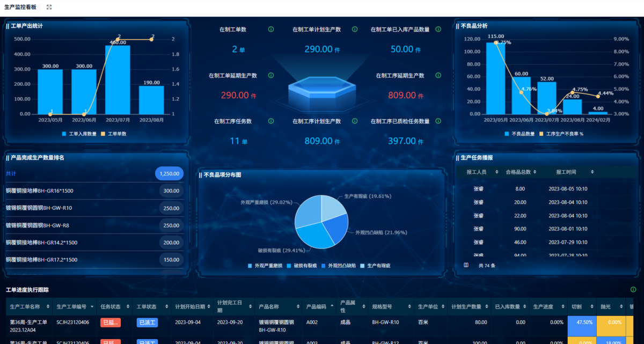
Task: Click the 2023/08 bar labeled 190.00
Action: point(151,100)
